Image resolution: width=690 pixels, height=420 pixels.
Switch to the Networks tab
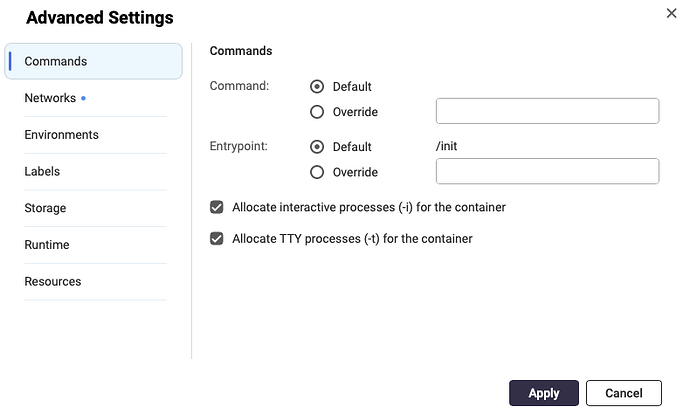(x=50, y=98)
